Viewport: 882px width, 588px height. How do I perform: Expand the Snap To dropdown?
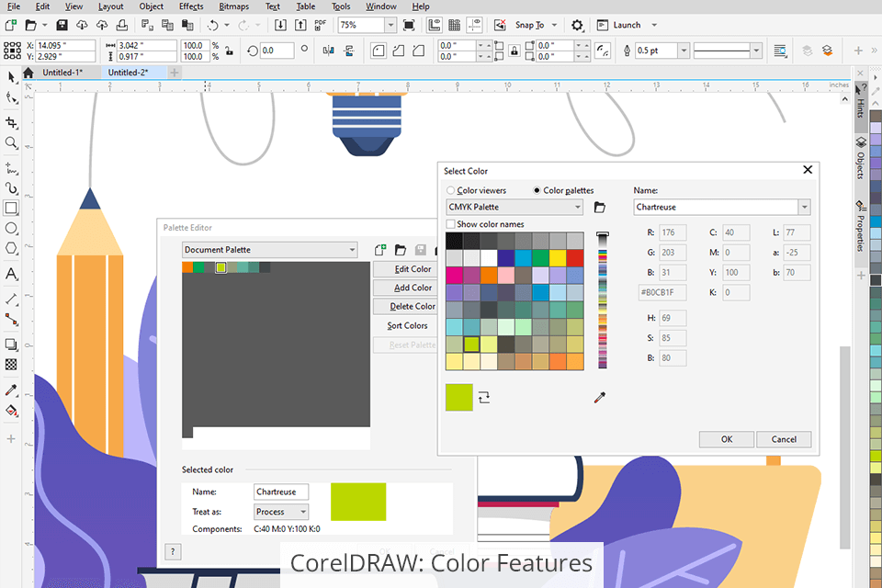pyautogui.click(x=554, y=25)
